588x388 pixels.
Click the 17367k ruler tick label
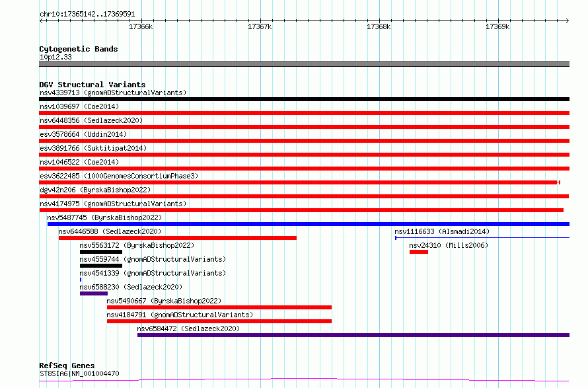[x=260, y=27]
